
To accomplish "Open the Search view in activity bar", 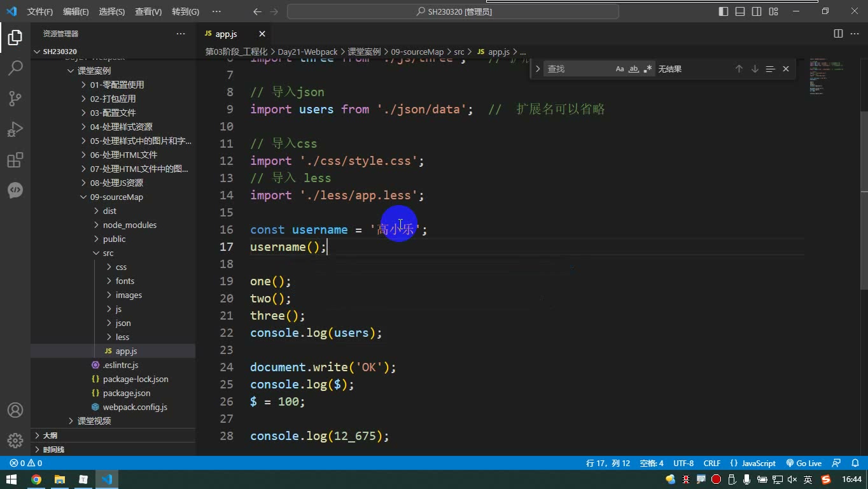I will (15, 68).
